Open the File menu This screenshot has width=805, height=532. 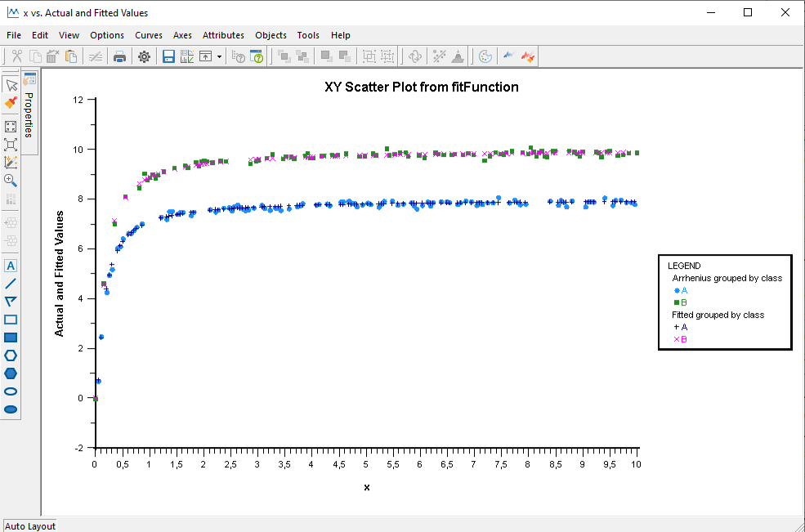pyautogui.click(x=14, y=35)
